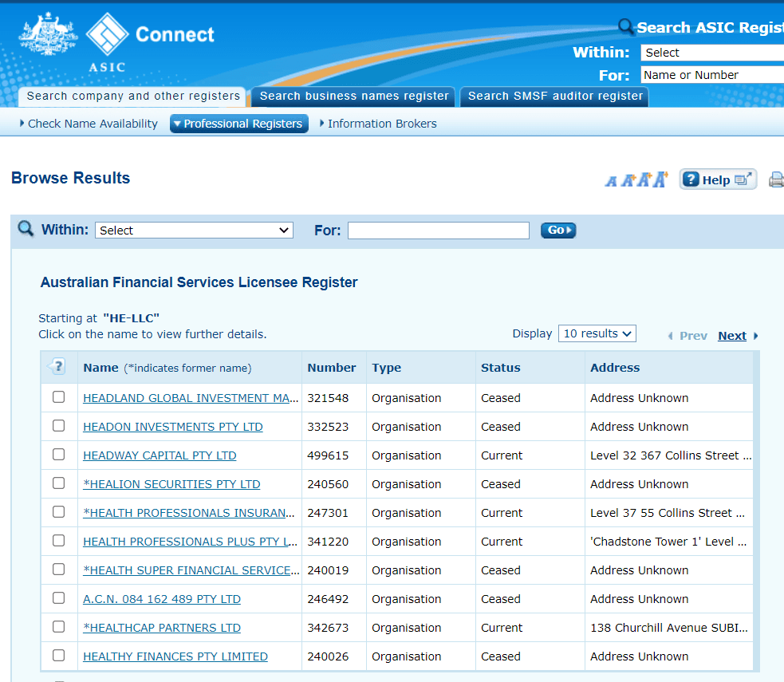Image resolution: width=784 pixels, height=682 pixels.
Task: Click the third font size A icon
Action: point(644,179)
